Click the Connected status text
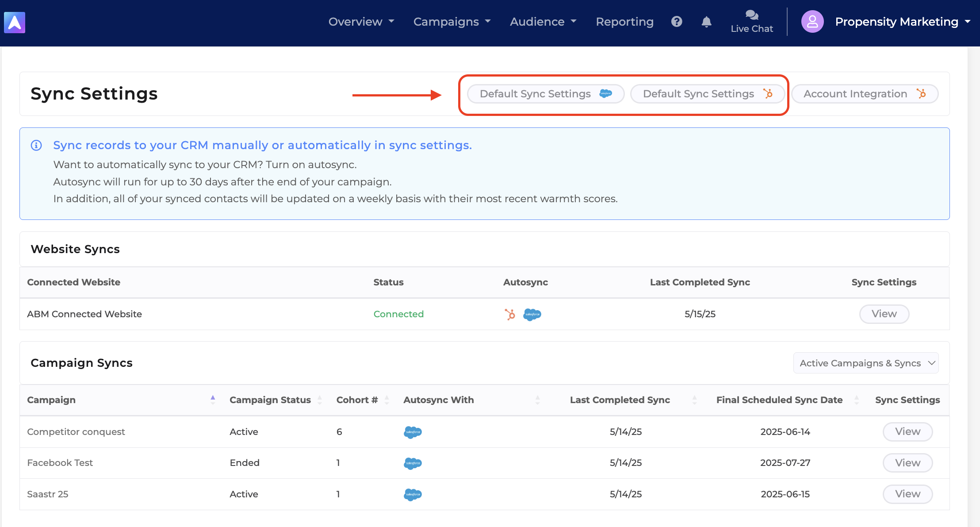Viewport: 980px width, 527px height. [398, 314]
